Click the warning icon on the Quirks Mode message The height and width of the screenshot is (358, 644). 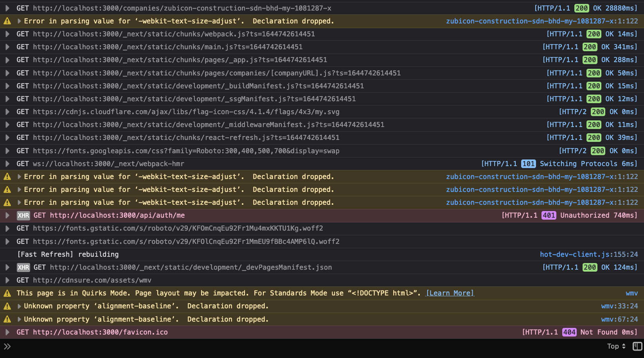tap(7, 293)
